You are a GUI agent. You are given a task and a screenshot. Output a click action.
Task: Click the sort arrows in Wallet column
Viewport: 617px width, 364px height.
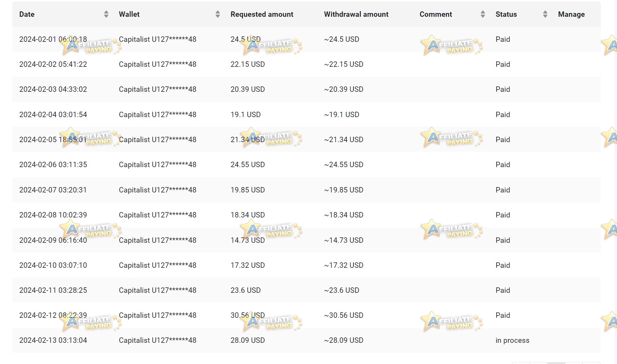coord(218,14)
